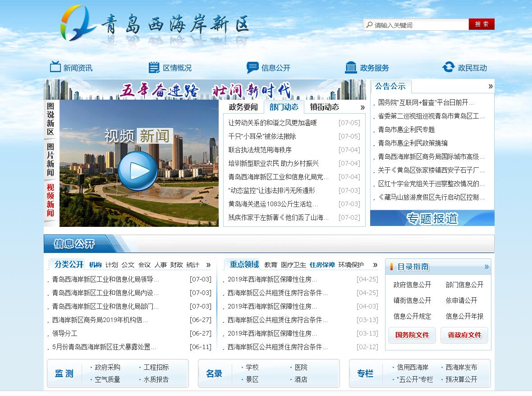The image size is (532, 396).
Task: Click the 政务服务 building icon
Action: pos(351,68)
